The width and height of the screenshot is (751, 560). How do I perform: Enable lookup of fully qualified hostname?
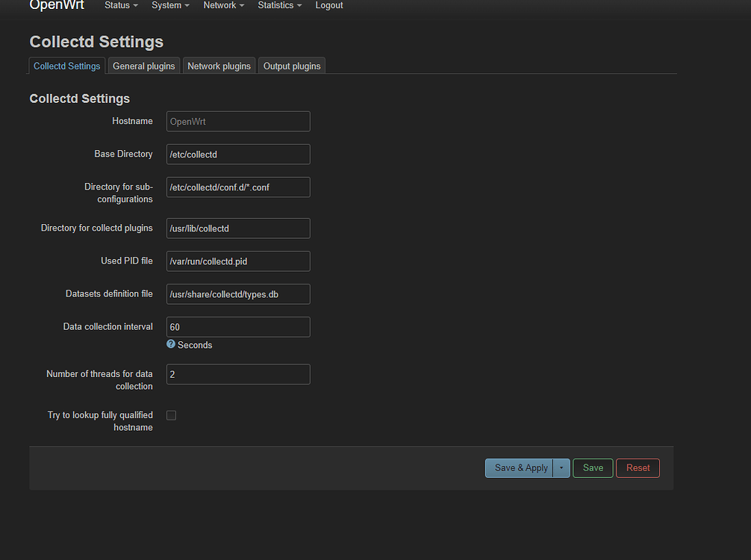[x=171, y=415]
